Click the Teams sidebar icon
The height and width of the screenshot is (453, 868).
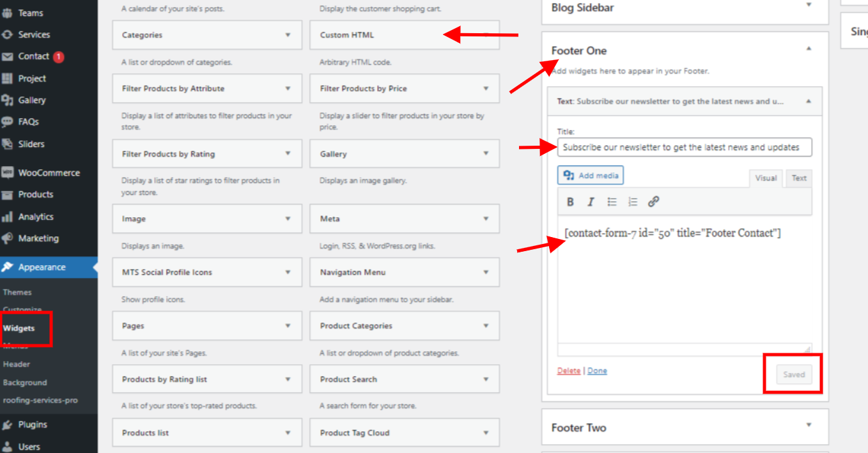click(8, 13)
